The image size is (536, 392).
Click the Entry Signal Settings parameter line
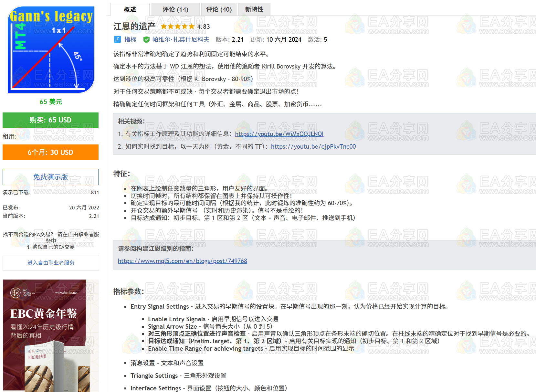pos(289,306)
